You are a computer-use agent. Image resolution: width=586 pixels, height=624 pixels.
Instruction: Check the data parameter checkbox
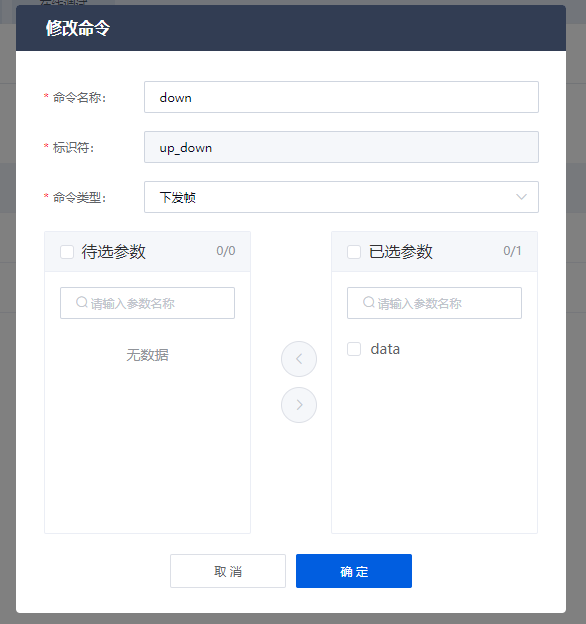pyautogui.click(x=354, y=349)
